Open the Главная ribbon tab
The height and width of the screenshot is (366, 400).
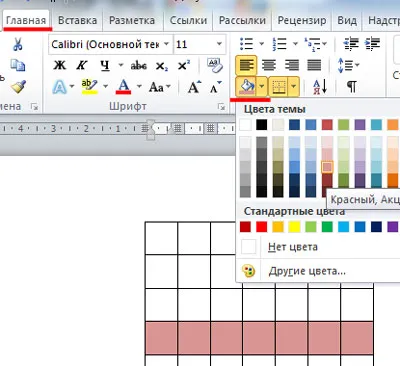coord(26,20)
